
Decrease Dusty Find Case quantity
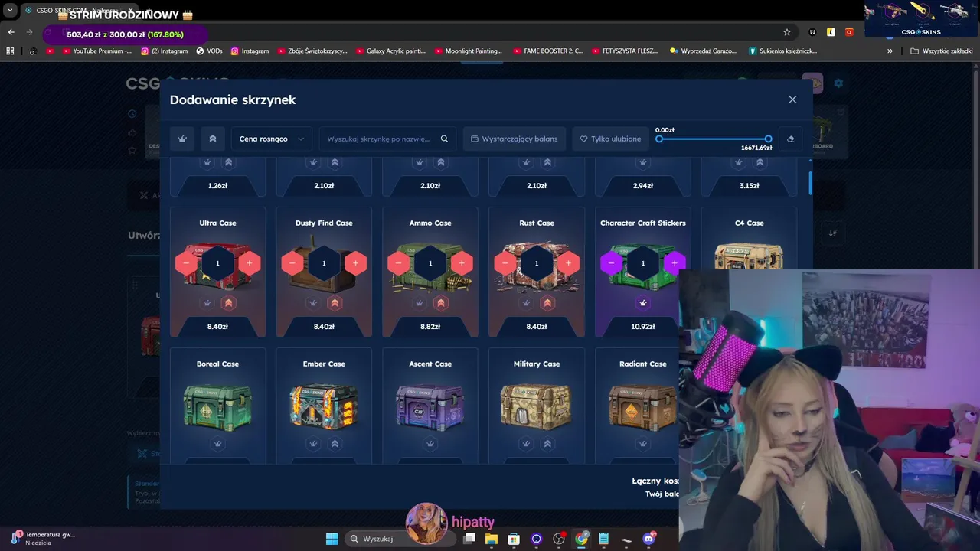point(292,263)
